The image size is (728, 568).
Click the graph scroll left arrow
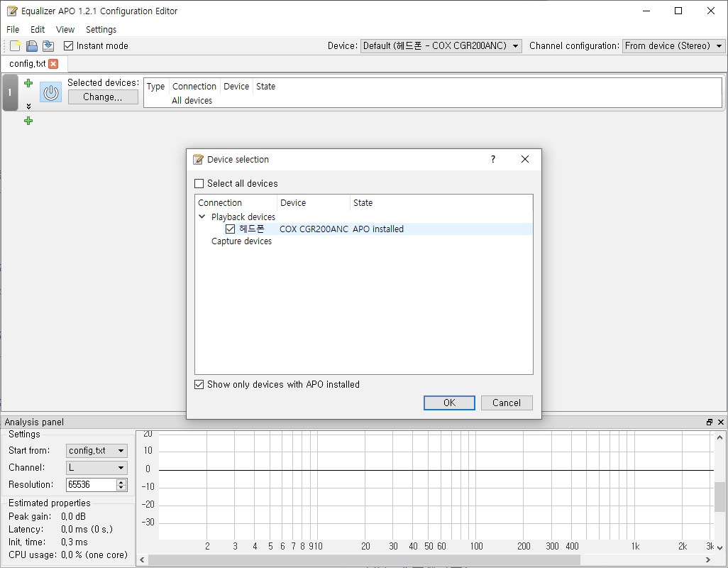[x=142, y=559]
